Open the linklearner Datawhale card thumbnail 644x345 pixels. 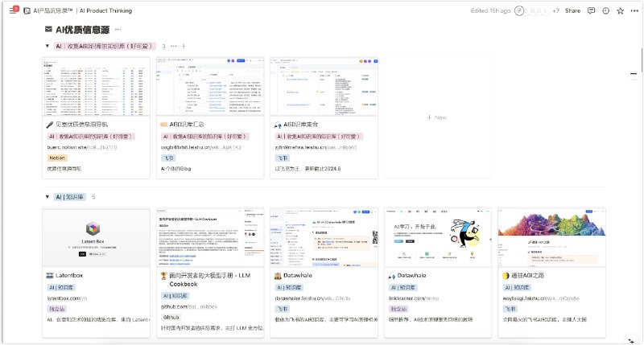pos(438,238)
